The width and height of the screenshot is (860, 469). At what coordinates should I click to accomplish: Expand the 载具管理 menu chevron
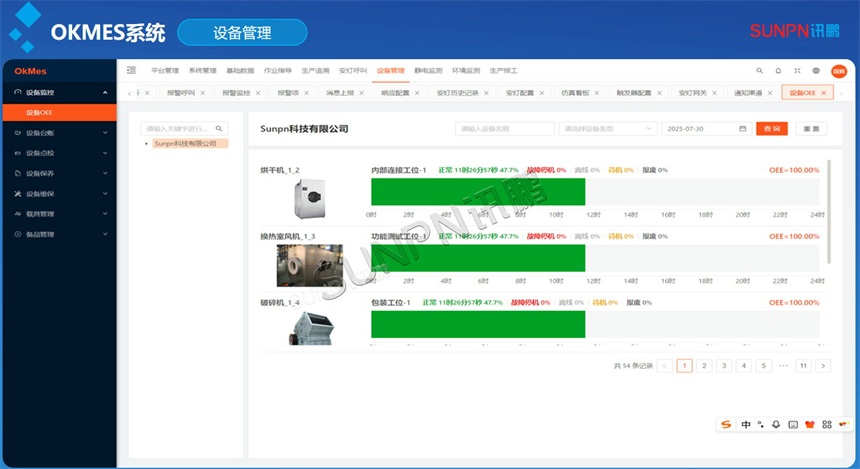[105, 214]
